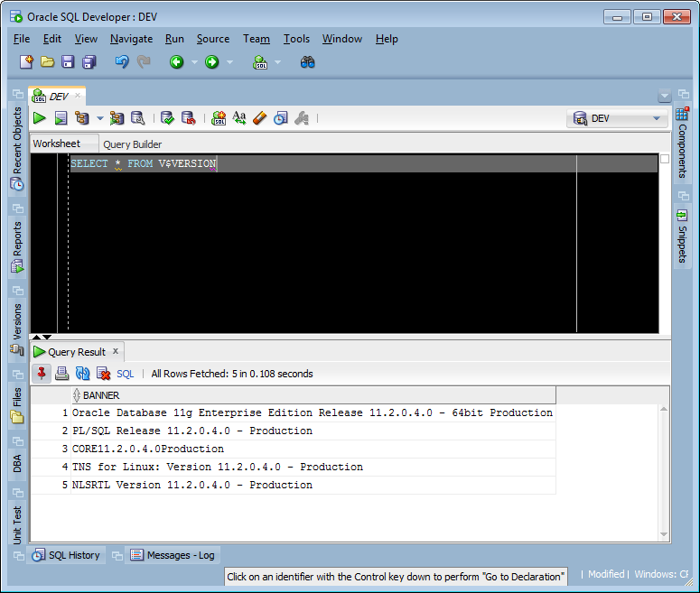Screen dimensions: 700x593
Task: Open the SQL History panel button
Action: click(66, 555)
